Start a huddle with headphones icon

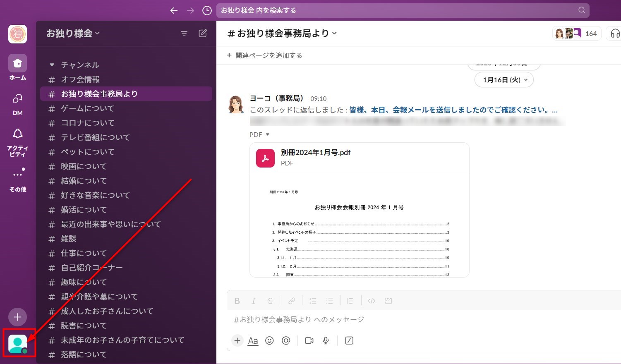[x=615, y=34]
